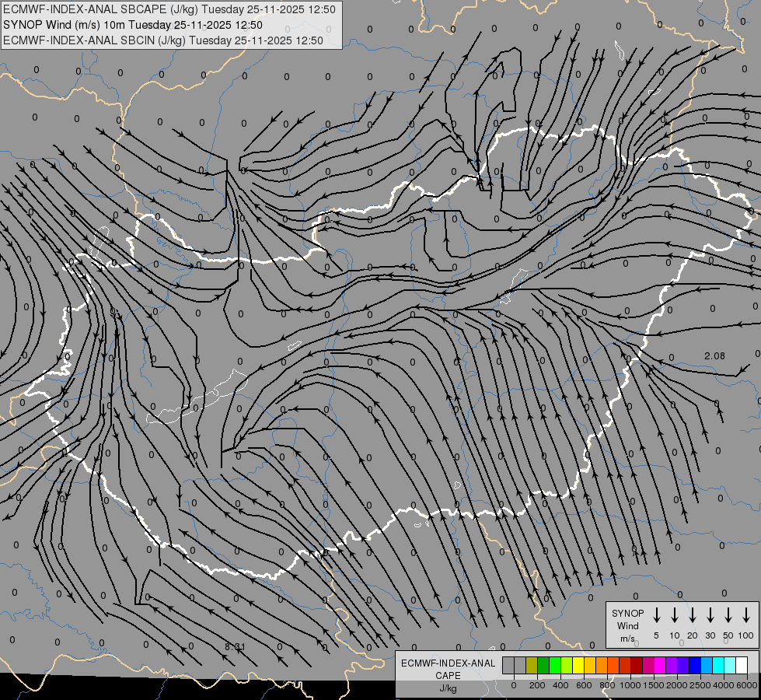Pick the white CAPE legend swatch
Viewport: 761px width, 700px height.
pos(741,665)
